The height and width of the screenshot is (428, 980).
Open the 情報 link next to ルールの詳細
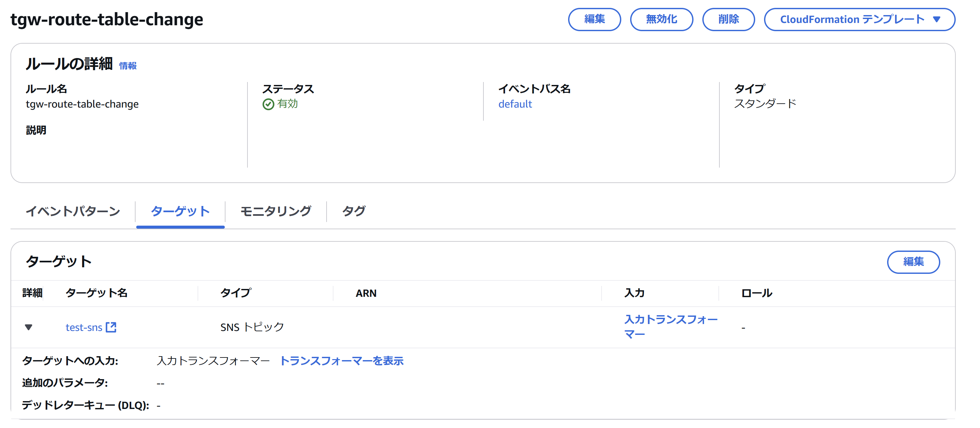128,66
